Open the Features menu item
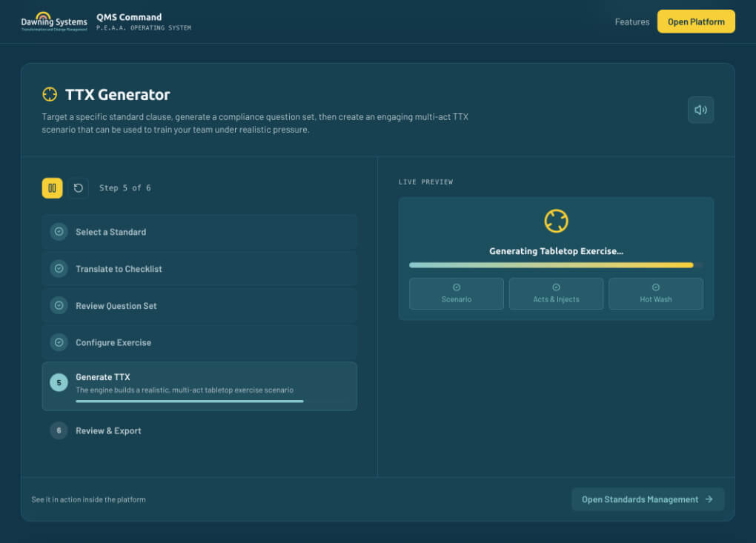The height and width of the screenshot is (543, 756). coord(631,21)
